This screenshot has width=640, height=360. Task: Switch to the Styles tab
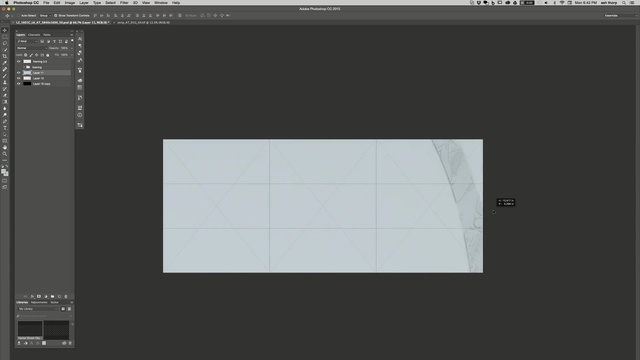54,302
